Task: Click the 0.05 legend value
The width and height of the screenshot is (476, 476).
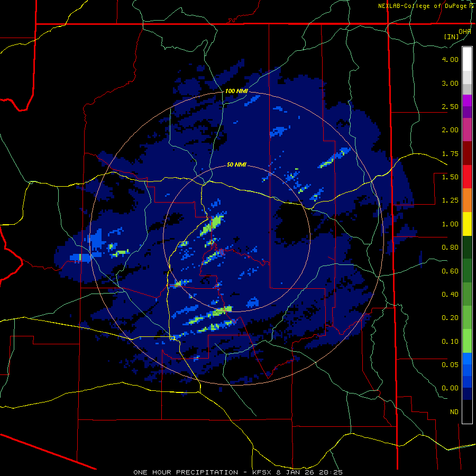Action: point(450,365)
